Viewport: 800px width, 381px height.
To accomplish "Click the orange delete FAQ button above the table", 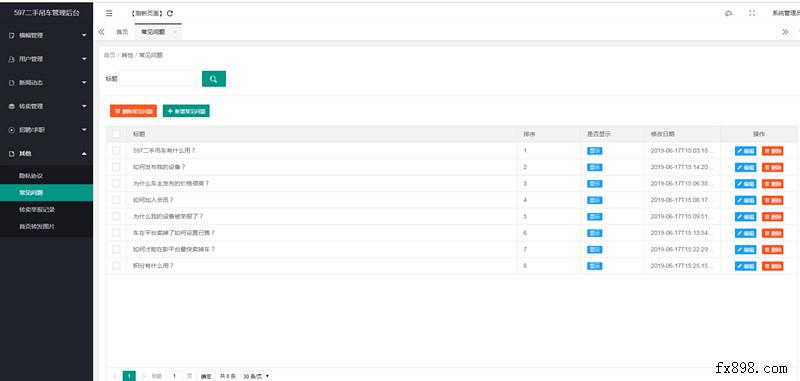I will [133, 111].
